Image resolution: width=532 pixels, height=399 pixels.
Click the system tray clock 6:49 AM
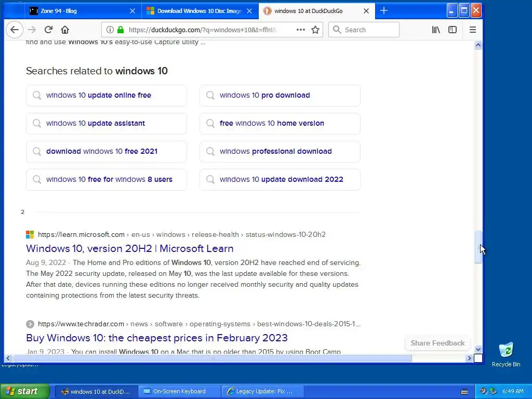coord(513,392)
